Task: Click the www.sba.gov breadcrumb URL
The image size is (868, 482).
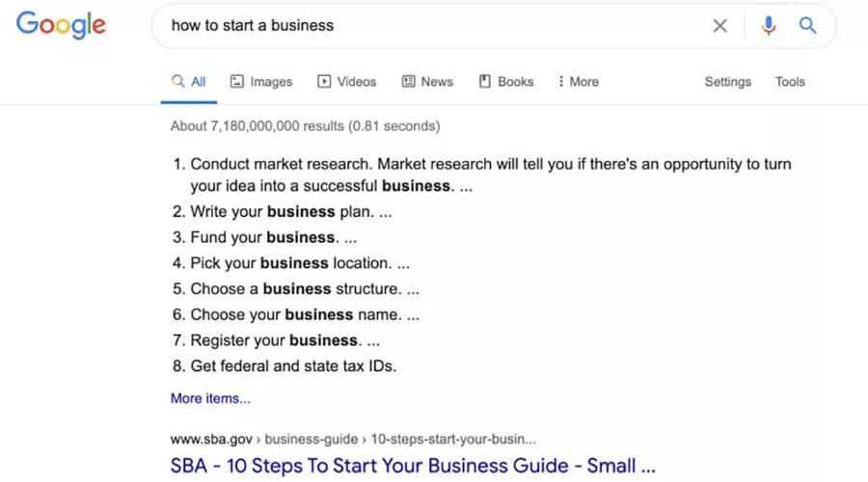Action: click(211, 440)
